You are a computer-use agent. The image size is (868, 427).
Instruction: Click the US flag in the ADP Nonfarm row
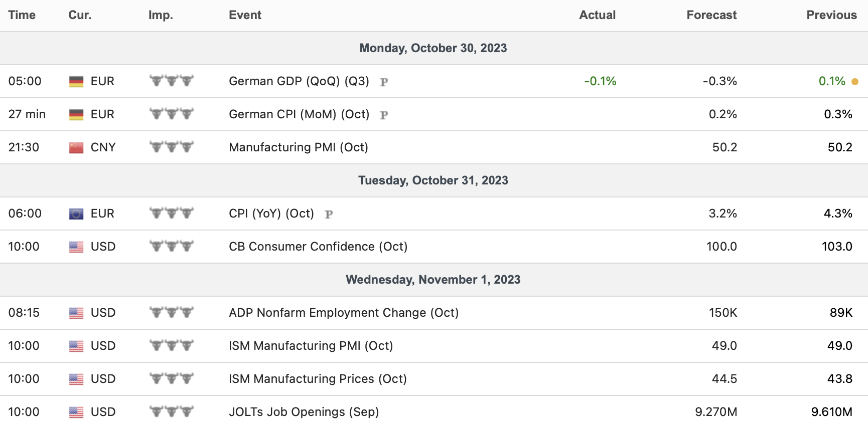point(76,313)
